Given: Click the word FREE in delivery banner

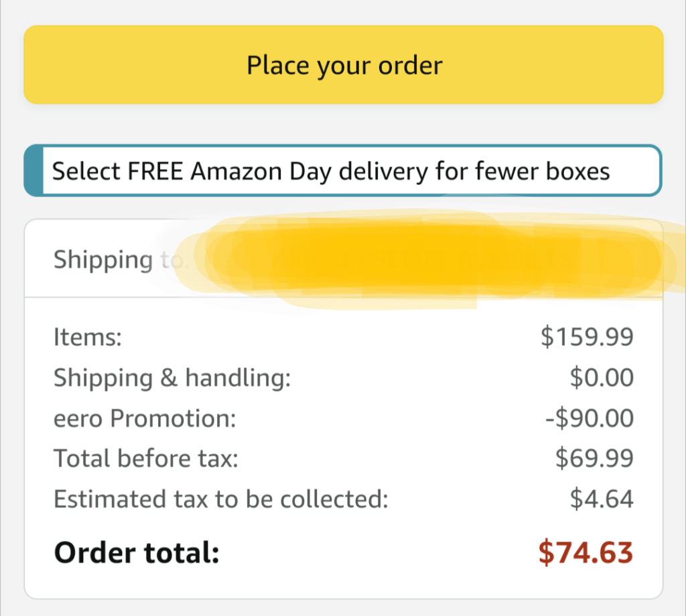Looking at the screenshot, I should pyautogui.click(x=155, y=171).
